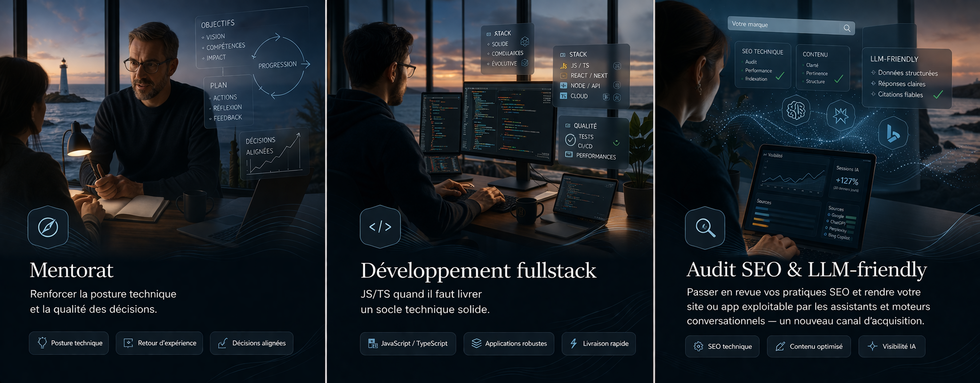The height and width of the screenshot is (383, 980).
Task: Click the Décisions alignées tag
Action: (x=252, y=343)
